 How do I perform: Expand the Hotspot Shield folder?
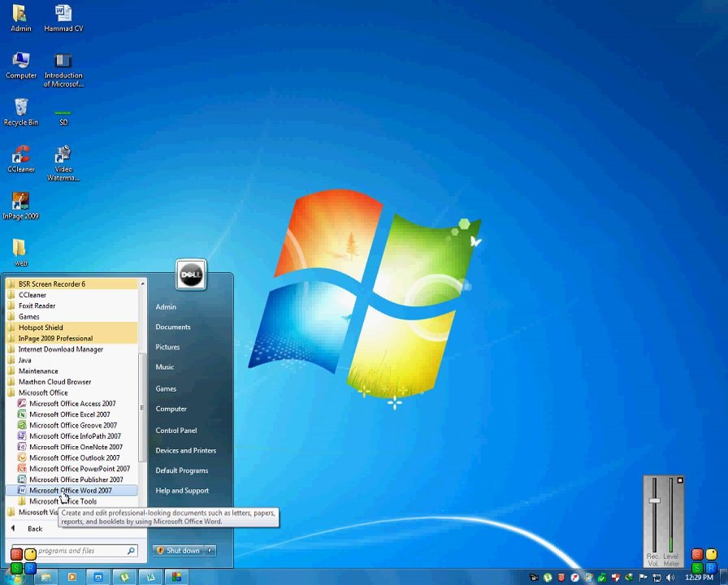click(71, 327)
